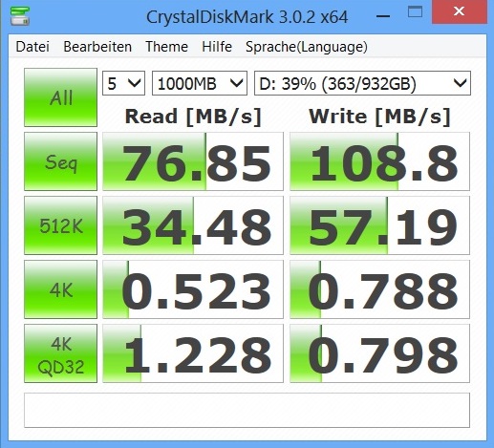Click the 4K read result 0.523
Viewport: 494px width, 448px height.
(193, 289)
